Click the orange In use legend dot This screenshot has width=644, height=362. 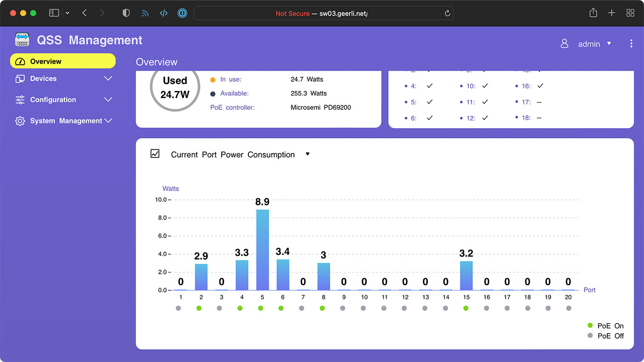coord(213,79)
